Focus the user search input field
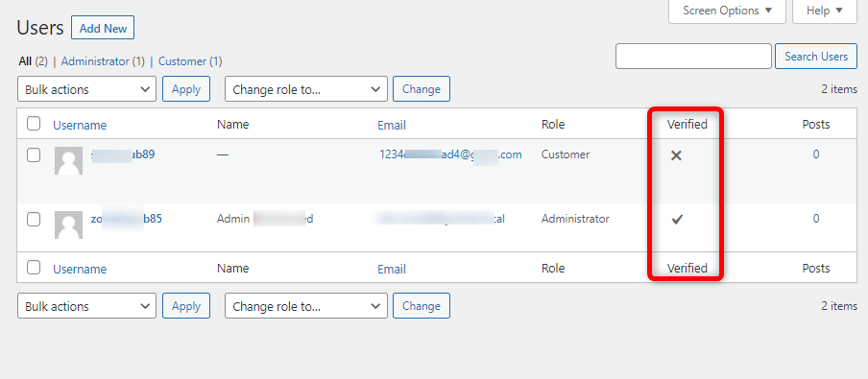The height and width of the screenshot is (379, 868). 693,57
